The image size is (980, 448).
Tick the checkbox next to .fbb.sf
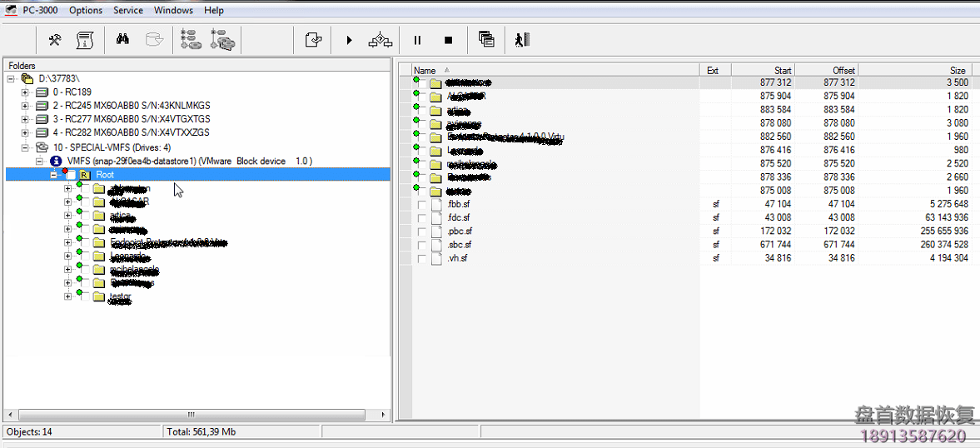point(422,204)
